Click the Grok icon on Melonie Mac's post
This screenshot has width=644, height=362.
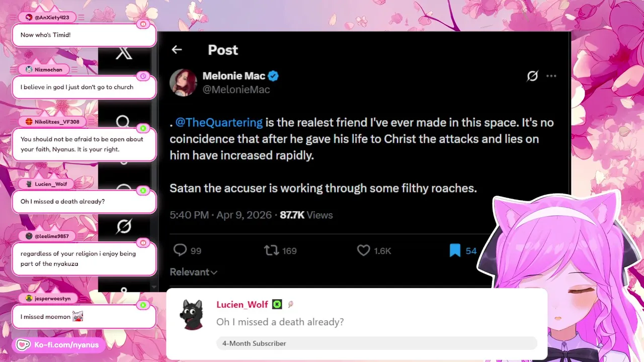coord(532,76)
